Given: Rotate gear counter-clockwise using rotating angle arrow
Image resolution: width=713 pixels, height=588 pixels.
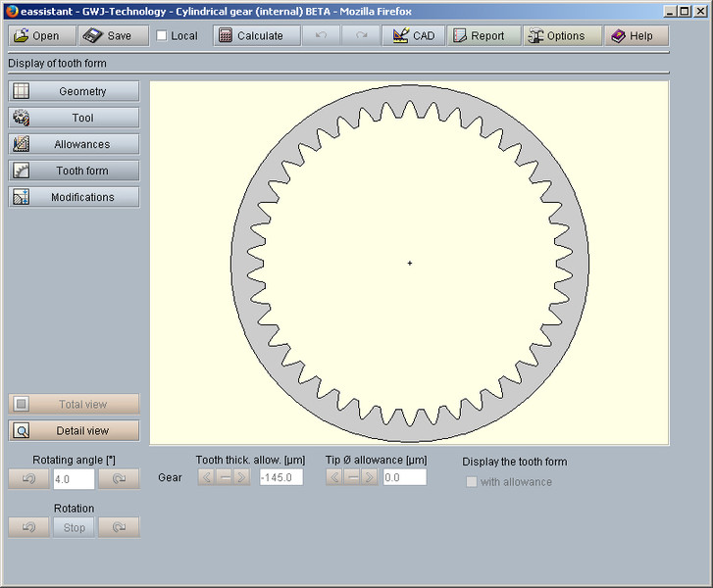Looking at the screenshot, I should 28,478.
